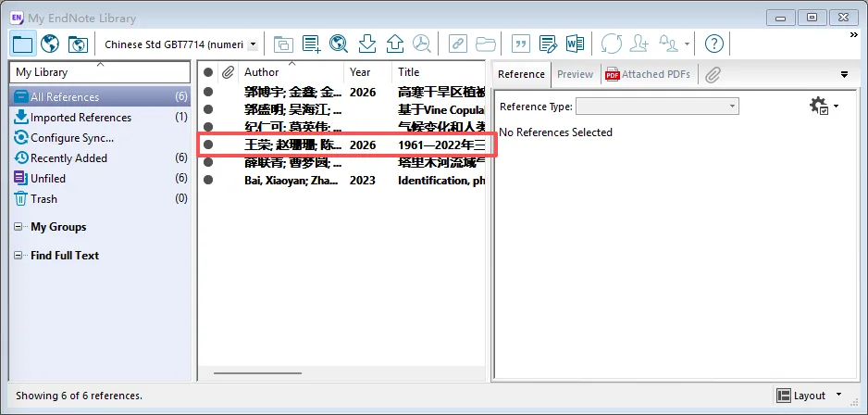The height and width of the screenshot is (415, 868).
Task: Sort by attachment paperclip column header
Action: tap(228, 72)
